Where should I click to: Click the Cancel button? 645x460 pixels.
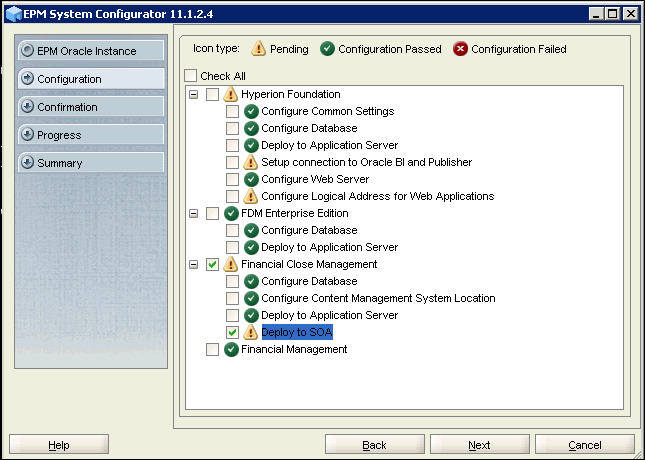(584, 445)
